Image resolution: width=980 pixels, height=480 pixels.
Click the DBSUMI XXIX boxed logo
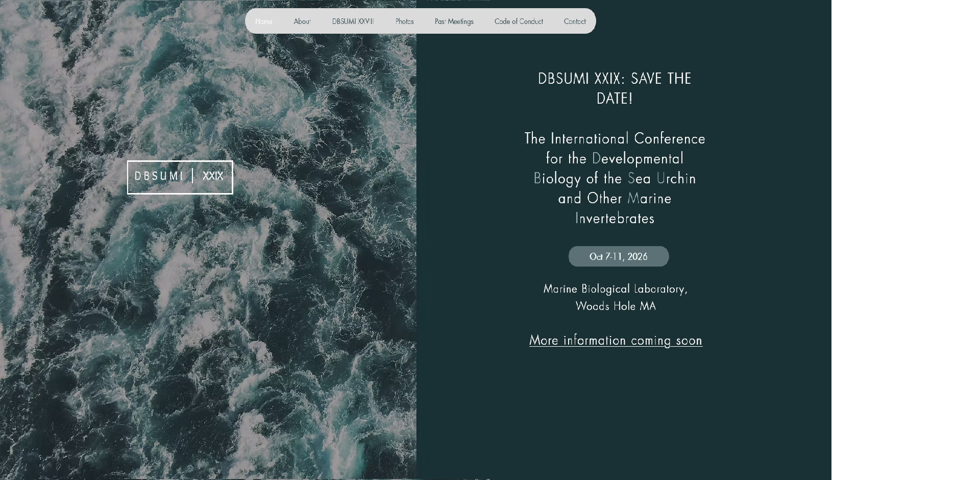pyautogui.click(x=180, y=177)
